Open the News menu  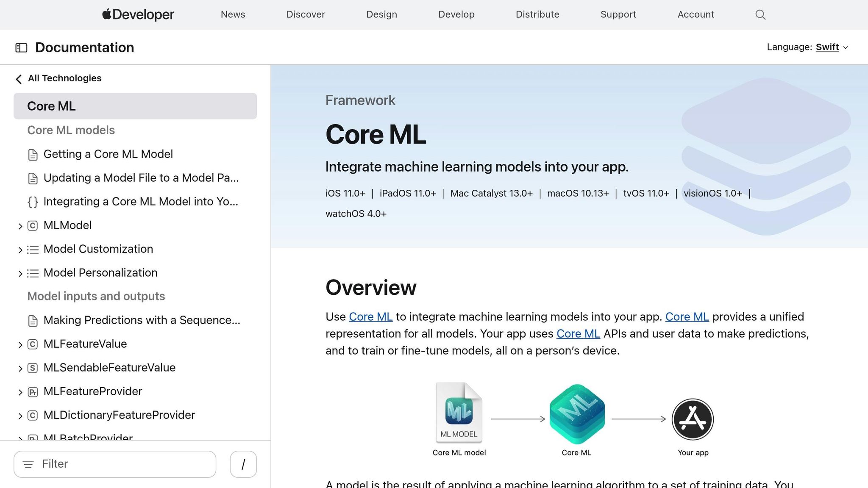point(233,14)
